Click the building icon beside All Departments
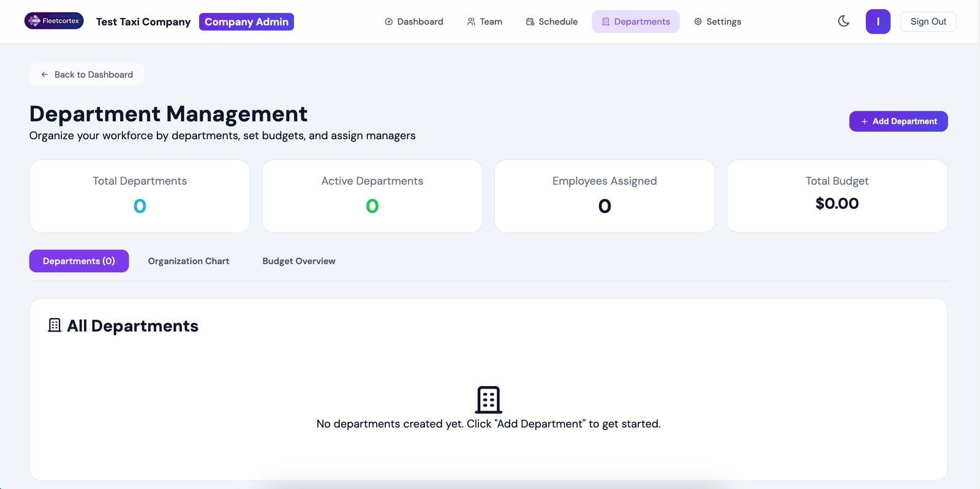This screenshot has width=980, height=489. 55,325
